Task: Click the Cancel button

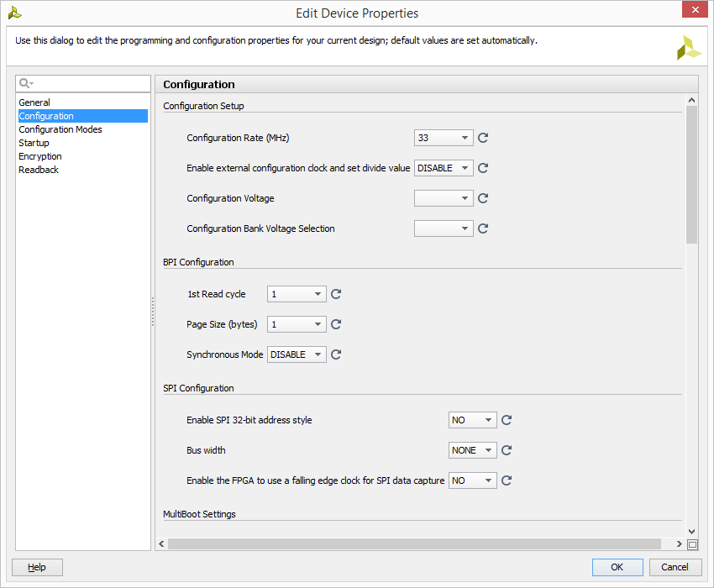Action: click(x=675, y=567)
